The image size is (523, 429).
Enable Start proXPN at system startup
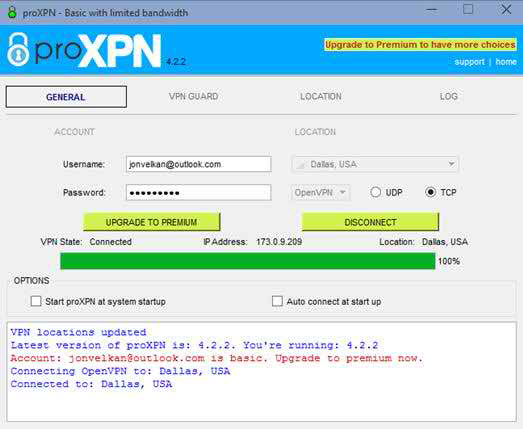coord(36,301)
